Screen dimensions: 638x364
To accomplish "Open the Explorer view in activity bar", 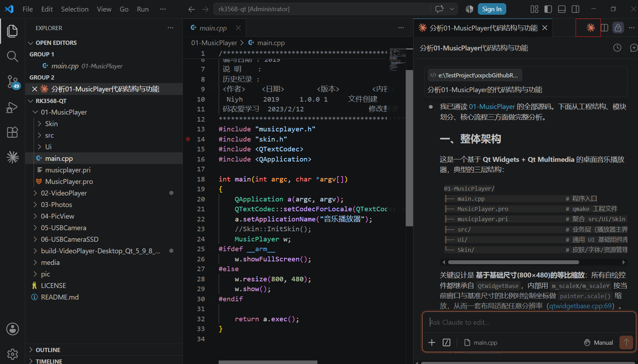I will coord(12,31).
